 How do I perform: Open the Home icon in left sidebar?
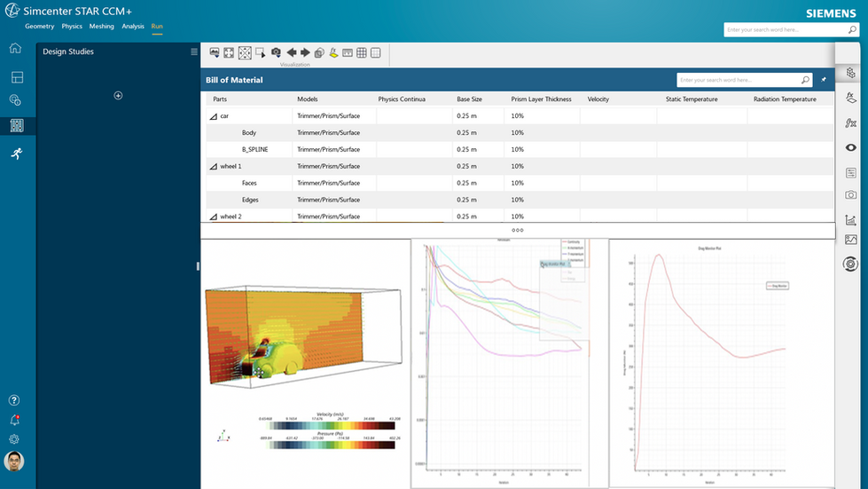point(15,48)
